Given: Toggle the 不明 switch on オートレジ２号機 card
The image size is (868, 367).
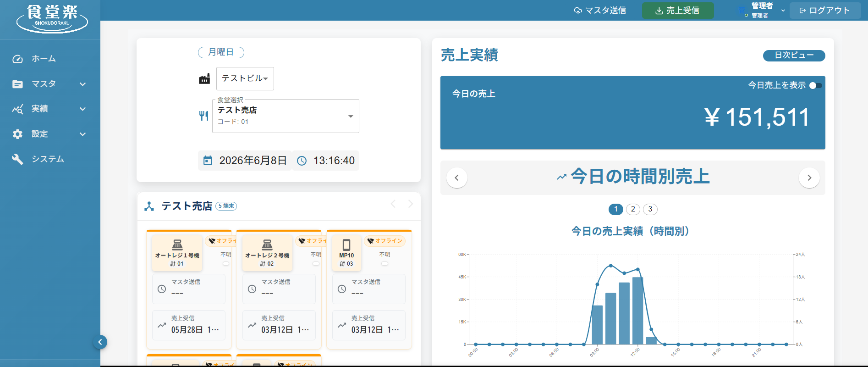Looking at the screenshot, I should point(316,264).
